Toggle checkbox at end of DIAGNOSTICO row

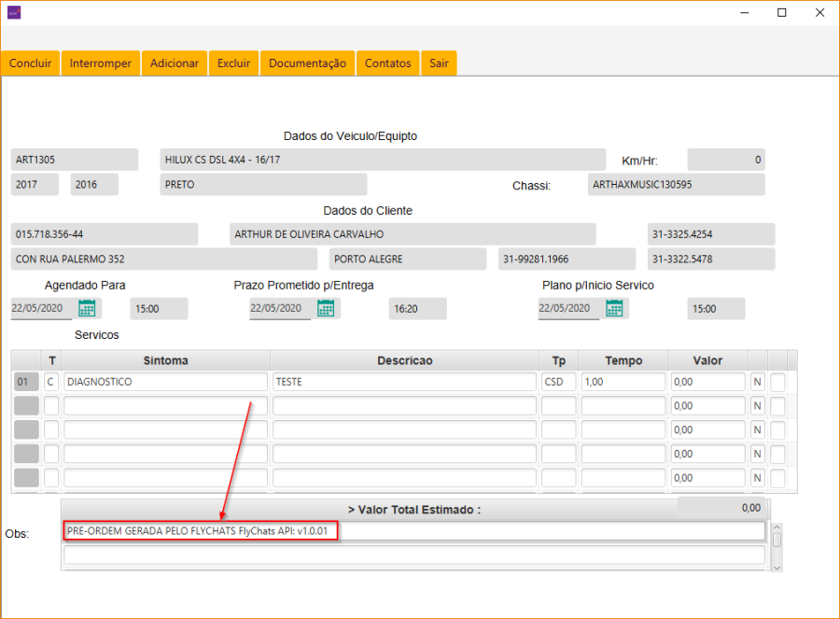click(777, 382)
